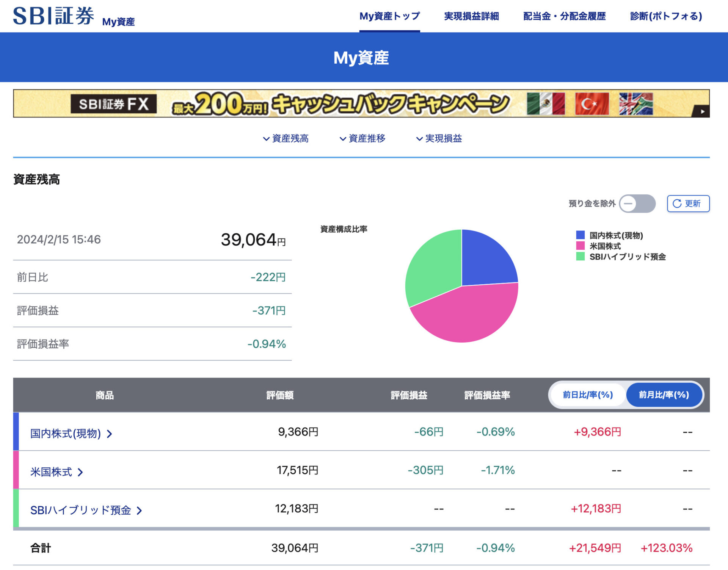Expand chevron beside 国内株式(現物) row
The image size is (728, 570).
[110, 434]
